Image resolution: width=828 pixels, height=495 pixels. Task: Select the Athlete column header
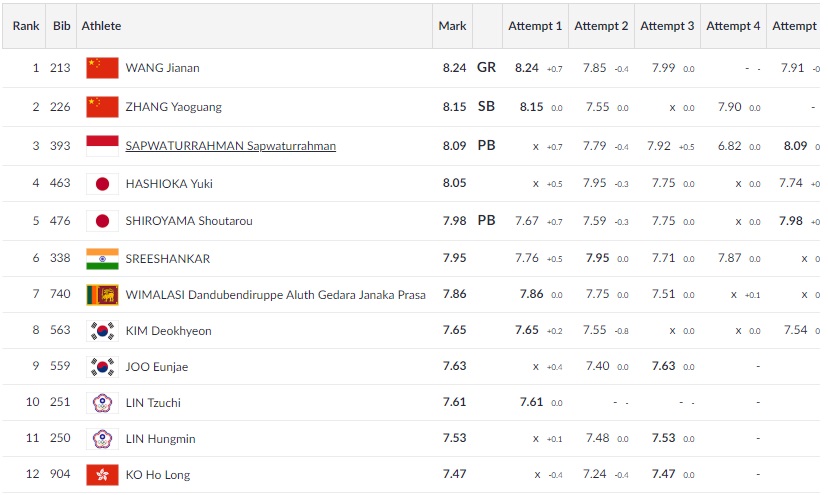[101, 26]
